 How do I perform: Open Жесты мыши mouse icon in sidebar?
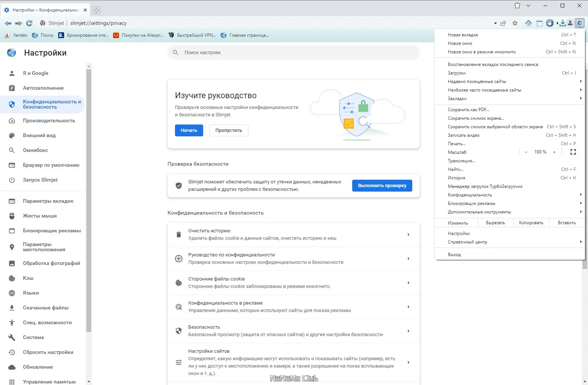click(12, 216)
